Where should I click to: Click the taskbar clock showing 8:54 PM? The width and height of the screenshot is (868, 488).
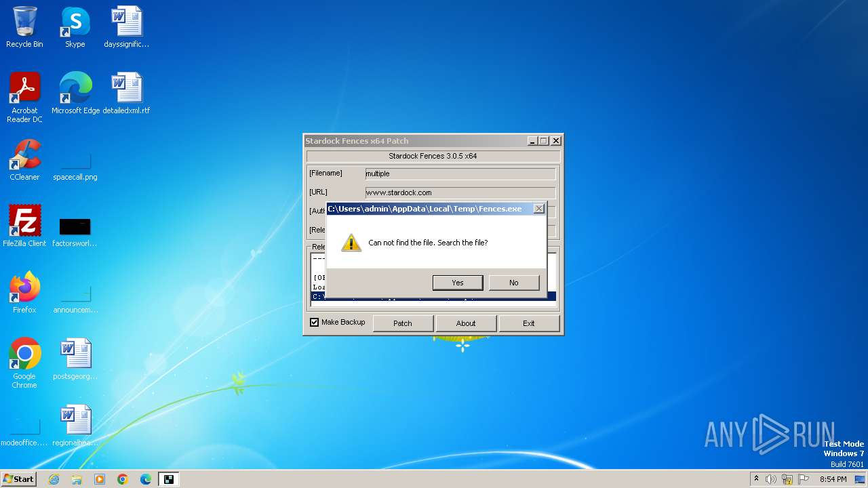[833, 479]
